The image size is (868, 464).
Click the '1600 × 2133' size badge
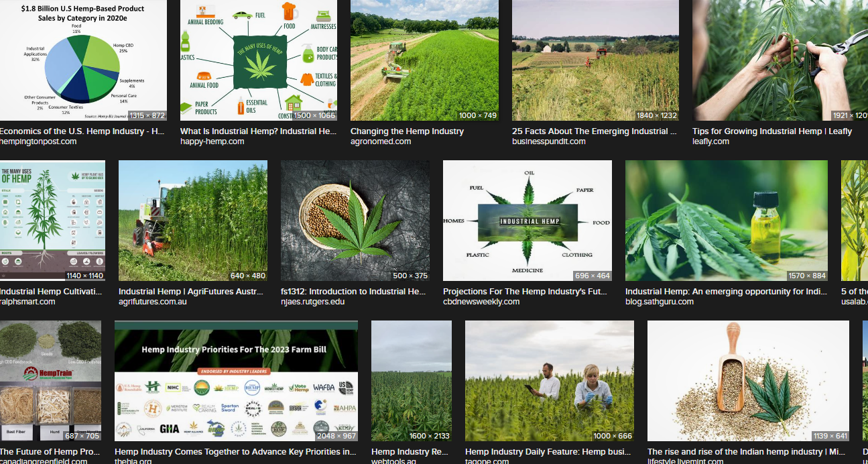(430, 436)
